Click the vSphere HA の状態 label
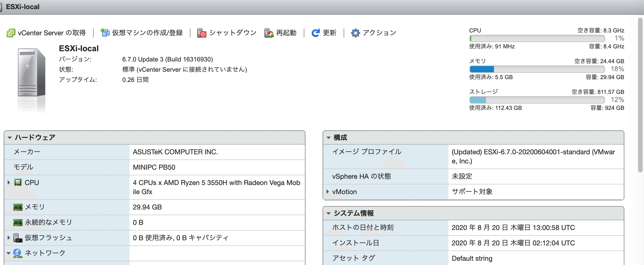 click(362, 176)
